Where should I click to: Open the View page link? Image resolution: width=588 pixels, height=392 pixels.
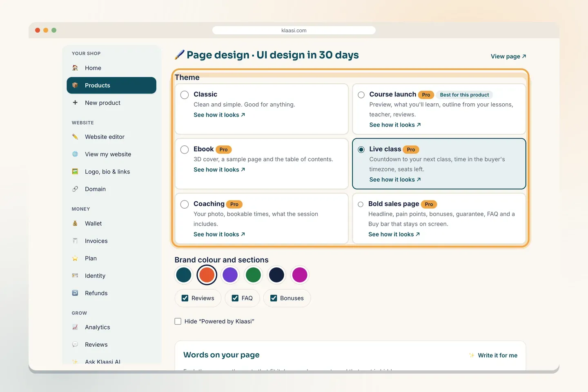[x=508, y=56]
